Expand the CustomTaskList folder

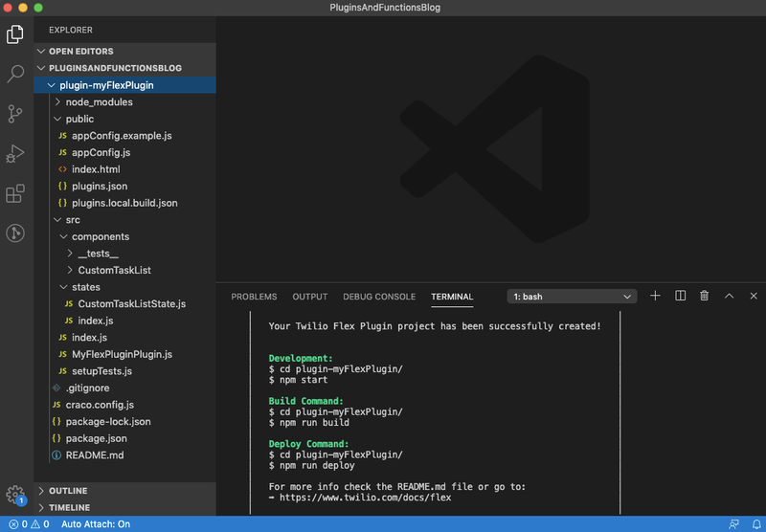[x=124, y=270]
